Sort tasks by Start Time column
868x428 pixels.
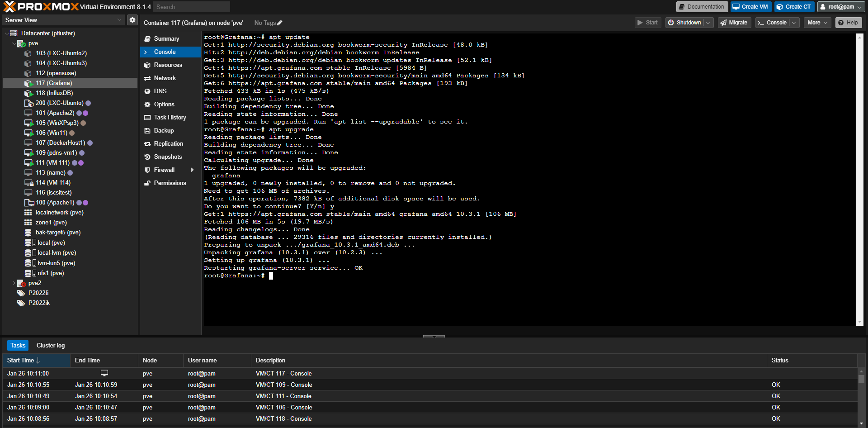(36, 361)
